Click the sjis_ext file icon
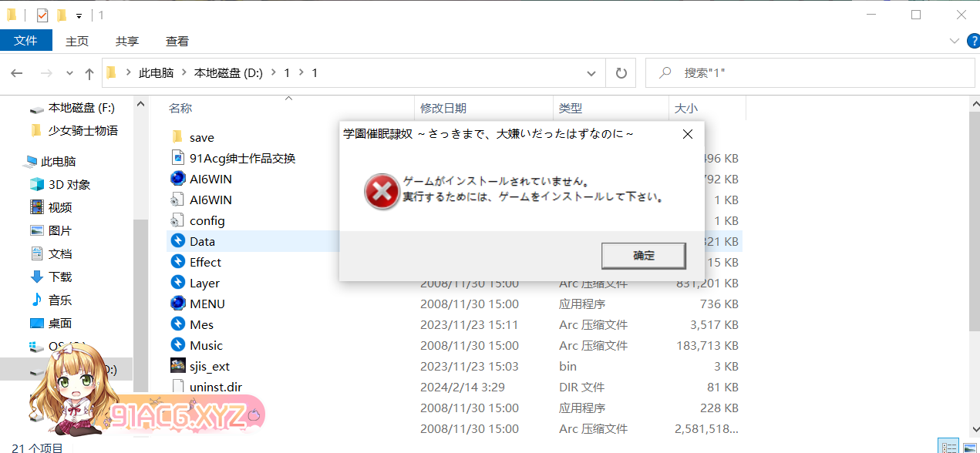The width and height of the screenshot is (980, 453). click(x=178, y=366)
